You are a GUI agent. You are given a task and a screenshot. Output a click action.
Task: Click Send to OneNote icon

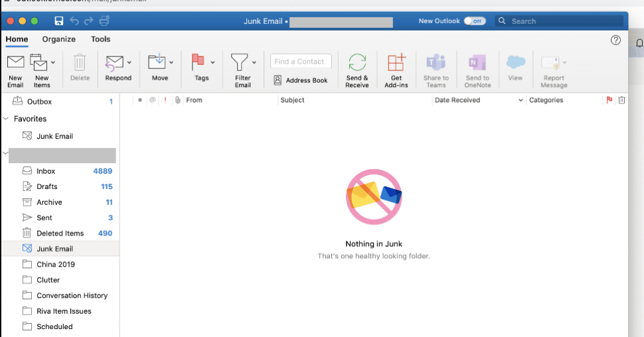pos(477,62)
